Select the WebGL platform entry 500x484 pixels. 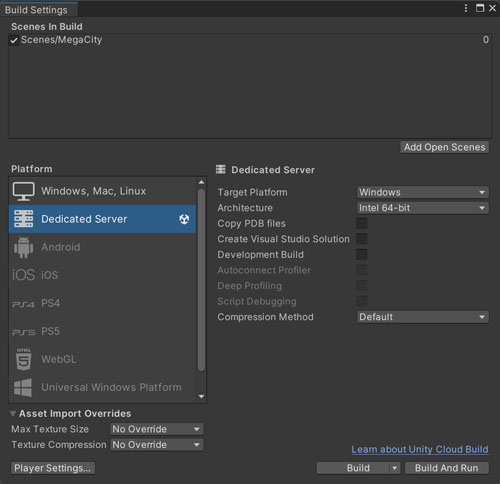pos(102,359)
